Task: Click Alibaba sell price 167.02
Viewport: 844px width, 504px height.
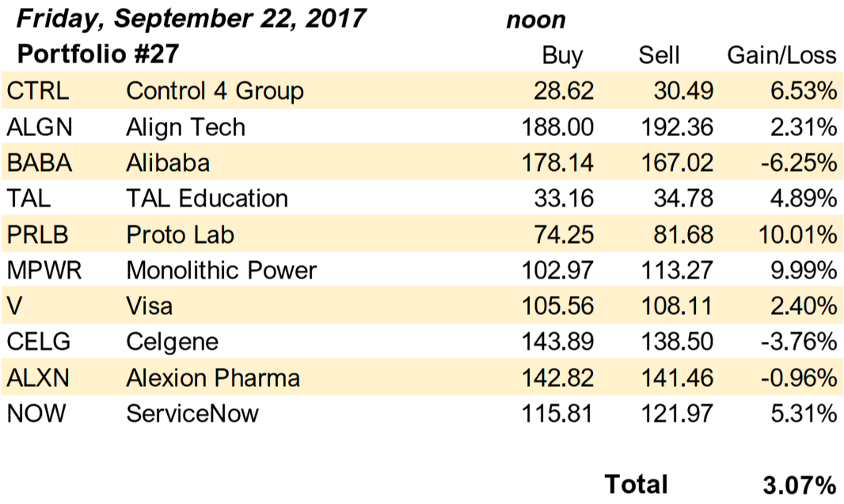Action: pos(677,162)
